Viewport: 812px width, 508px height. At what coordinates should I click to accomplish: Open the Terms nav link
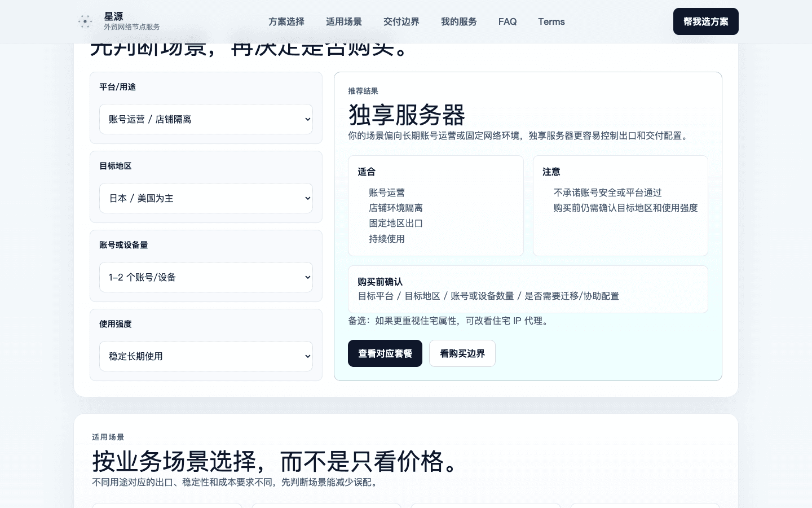pos(551,21)
